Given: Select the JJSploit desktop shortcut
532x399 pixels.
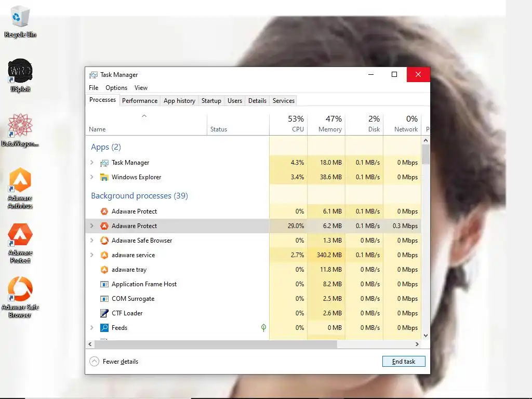Looking at the screenshot, I should (20, 75).
